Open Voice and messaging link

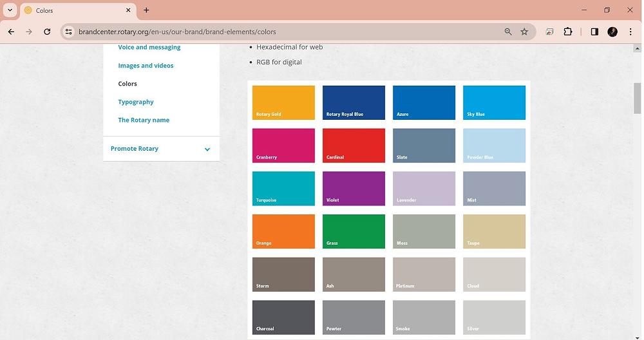(149, 47)
